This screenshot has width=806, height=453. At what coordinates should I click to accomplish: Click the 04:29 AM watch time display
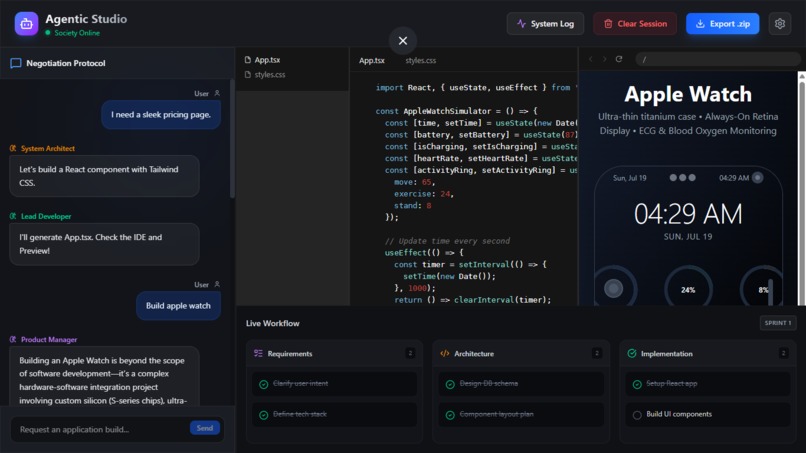[688, 214]
